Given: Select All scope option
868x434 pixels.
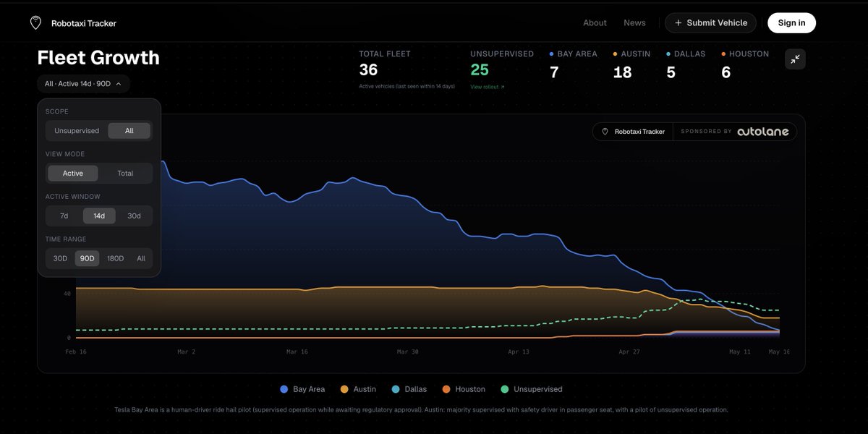Looking at the screenshot, I should pyautogui.click(x=129, y=131).
